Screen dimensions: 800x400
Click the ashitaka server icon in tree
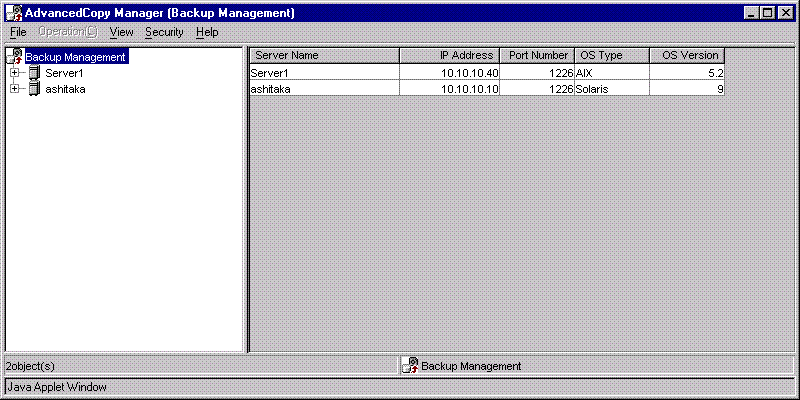pyautogui.click(x=34, y=89)
